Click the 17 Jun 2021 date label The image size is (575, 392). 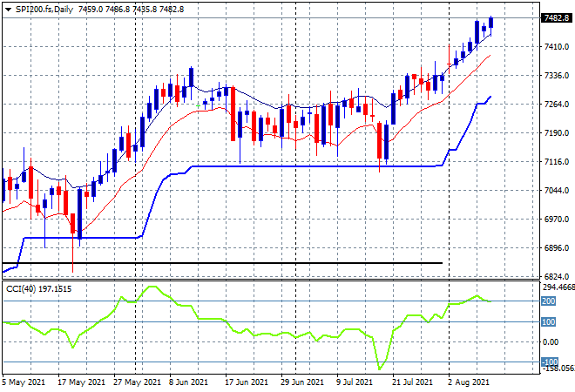pos(247,382)
